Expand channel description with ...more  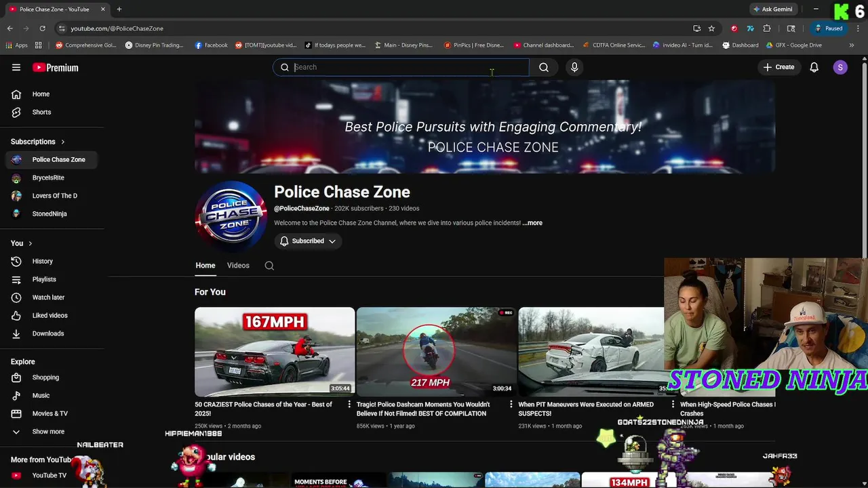pos(532,223)
